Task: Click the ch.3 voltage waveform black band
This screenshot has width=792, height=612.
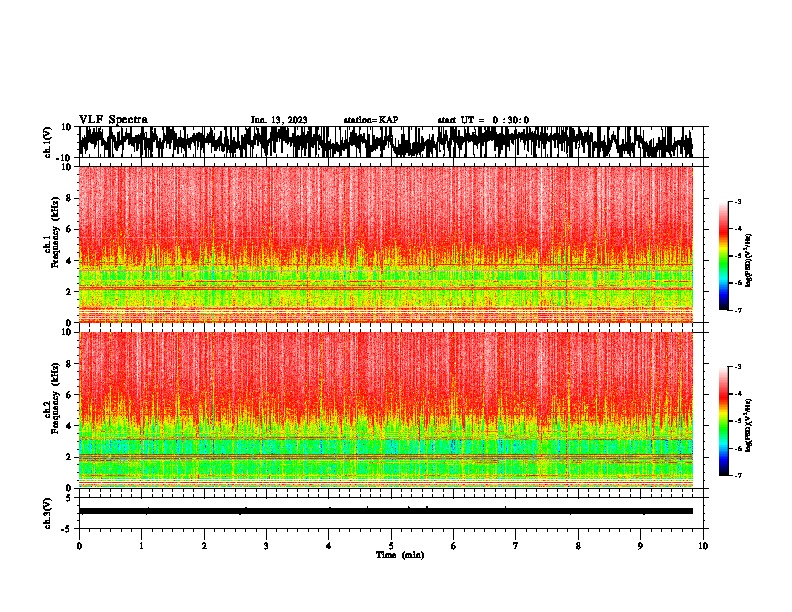Action: tap(386, 511)
